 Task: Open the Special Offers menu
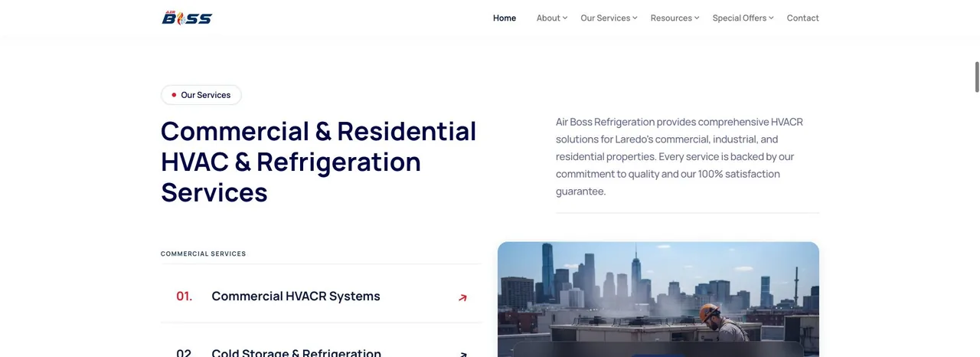tap(740, 18)
